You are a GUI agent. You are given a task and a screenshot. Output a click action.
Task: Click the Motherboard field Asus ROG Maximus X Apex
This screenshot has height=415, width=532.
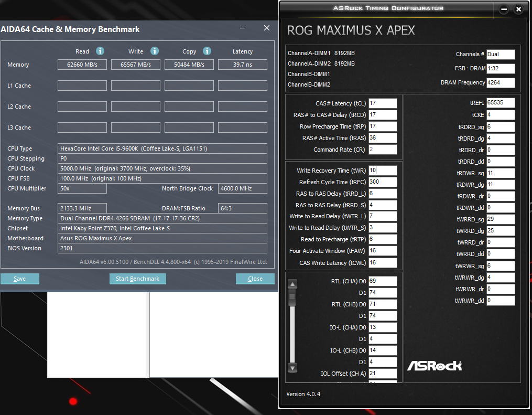[x=162, y=238]
